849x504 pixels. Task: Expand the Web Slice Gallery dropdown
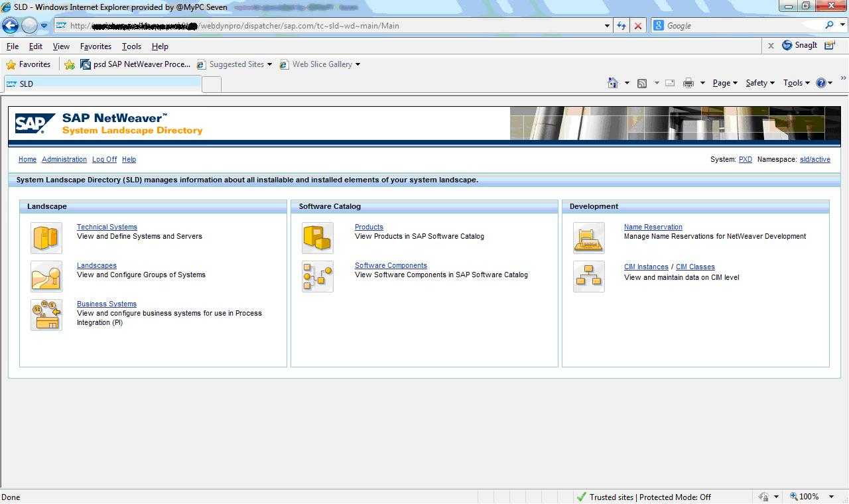tap(358, 64)
